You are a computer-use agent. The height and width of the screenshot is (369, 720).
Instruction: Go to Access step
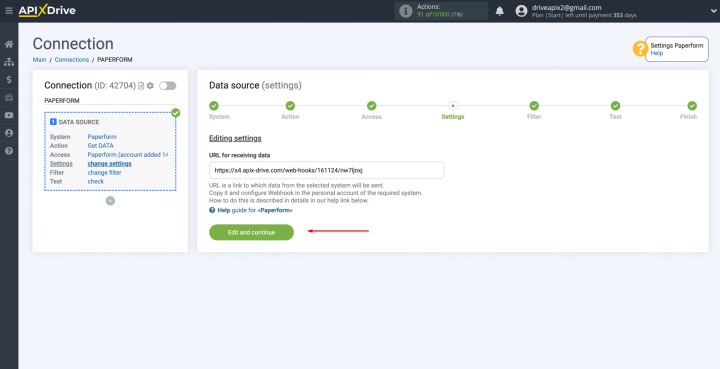[371, 106]
